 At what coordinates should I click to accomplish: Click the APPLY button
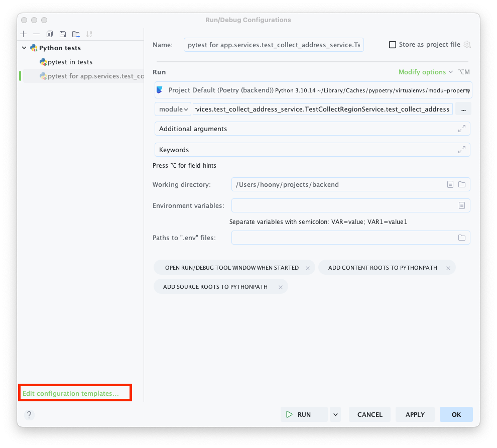tap(415, 414)
